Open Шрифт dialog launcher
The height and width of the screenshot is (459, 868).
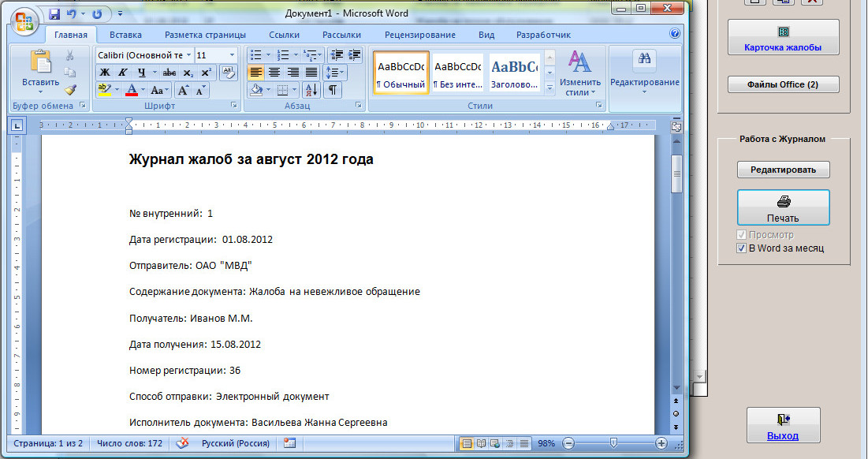(x=234, y=105)
